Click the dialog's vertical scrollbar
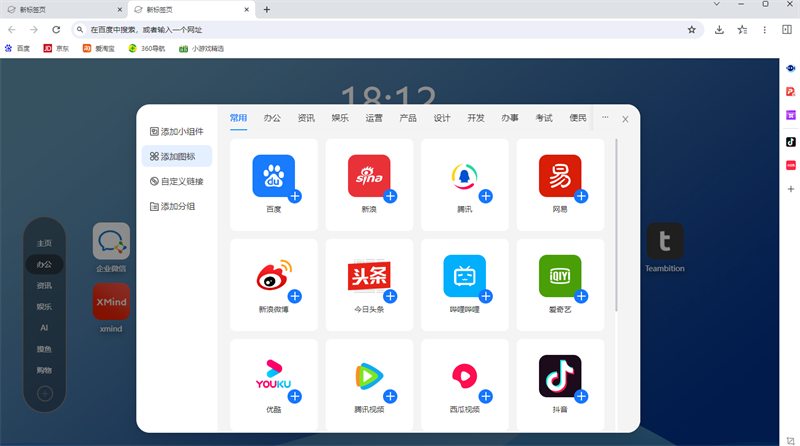This screenshot has width=800, height=446. tap(616, 225)
